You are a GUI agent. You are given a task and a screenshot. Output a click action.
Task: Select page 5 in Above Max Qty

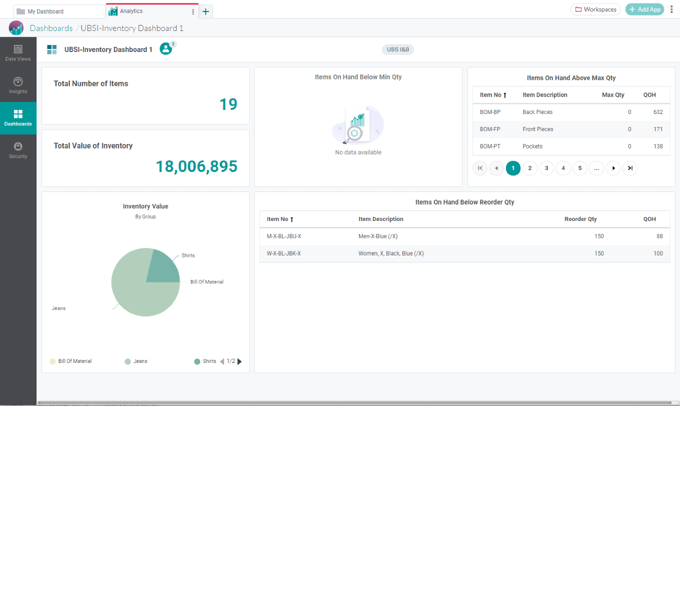tap(580, 168)
